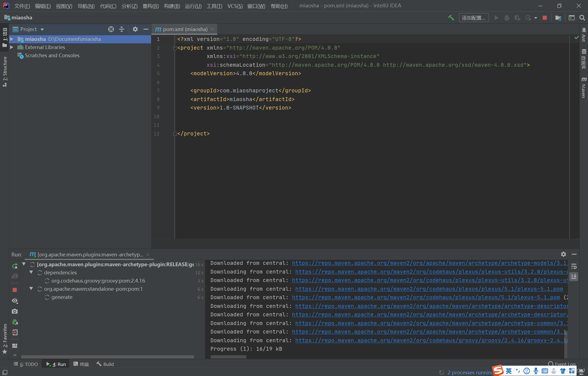Expand hidden Run sidebar actions chevron
The height and width of the screenshot is (376, 588).
coord(15,355)
